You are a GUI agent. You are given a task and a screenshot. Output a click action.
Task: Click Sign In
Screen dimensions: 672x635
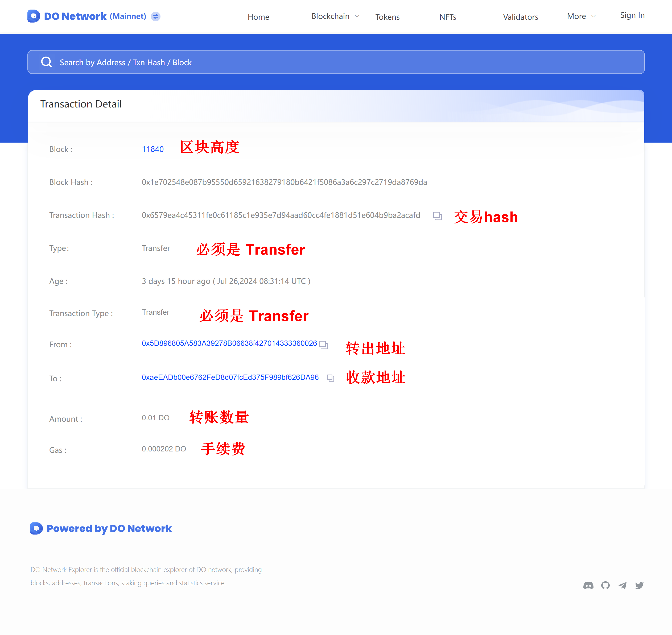tap(632, 15)
